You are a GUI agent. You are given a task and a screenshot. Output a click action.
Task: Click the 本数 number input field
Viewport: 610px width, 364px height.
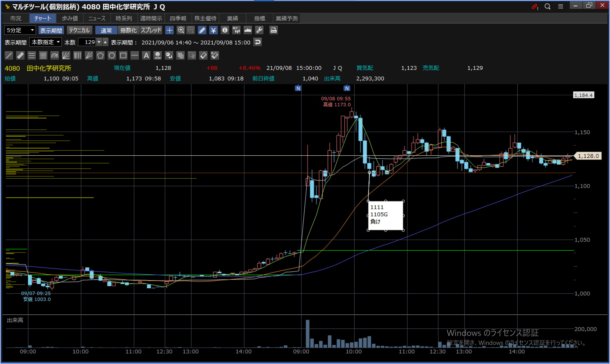click(87, 42)
